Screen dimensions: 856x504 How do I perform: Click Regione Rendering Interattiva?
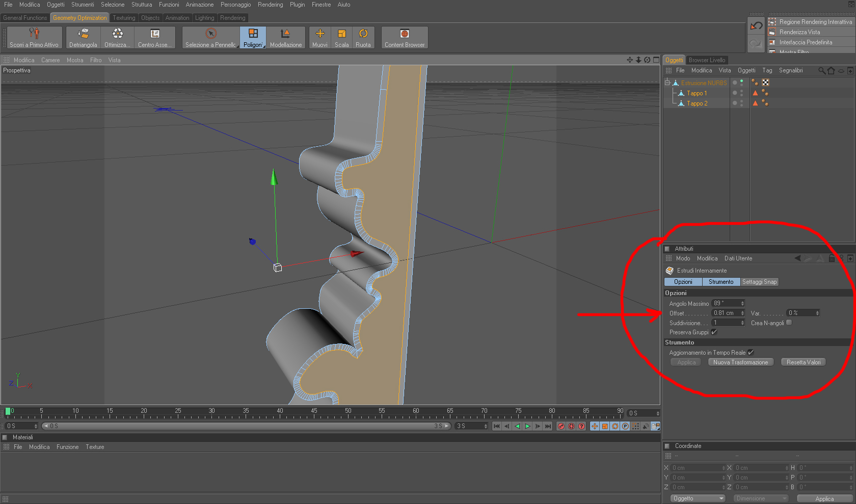coord(812,22)
